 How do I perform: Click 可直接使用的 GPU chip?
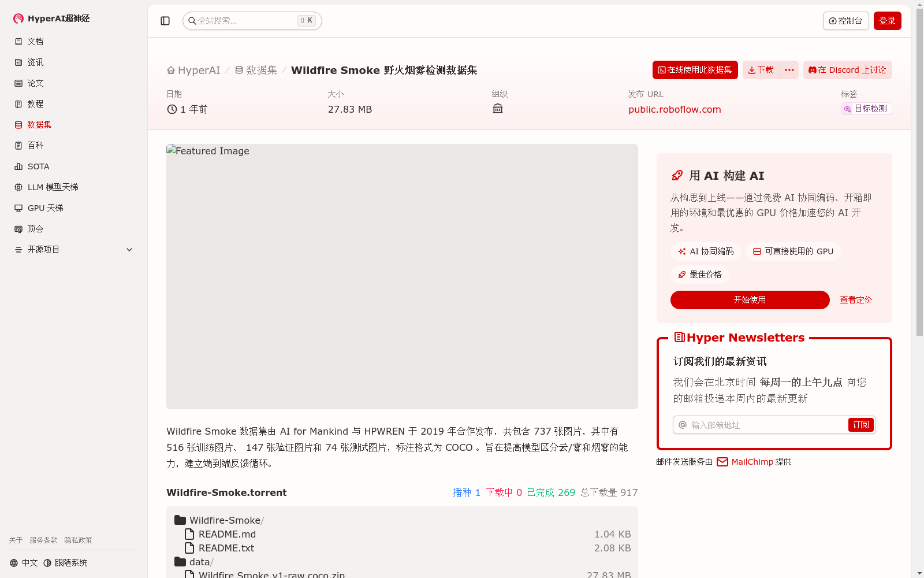pos(793,251)
